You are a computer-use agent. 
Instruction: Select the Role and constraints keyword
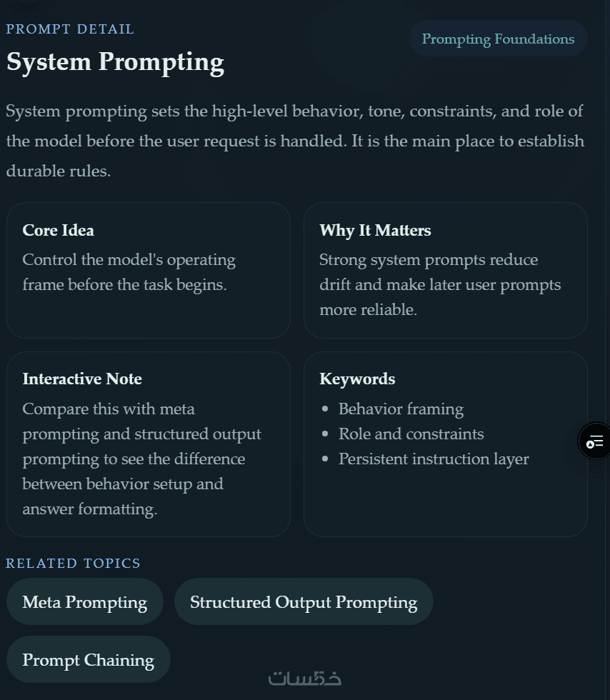point(411,434)
